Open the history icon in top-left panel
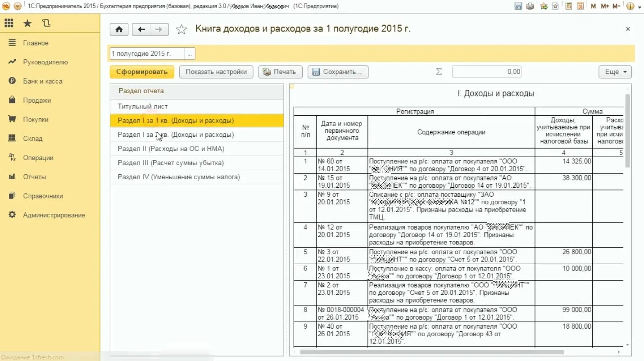The height and width of the screenshot is (361, 644). click(x=45, y=23)
